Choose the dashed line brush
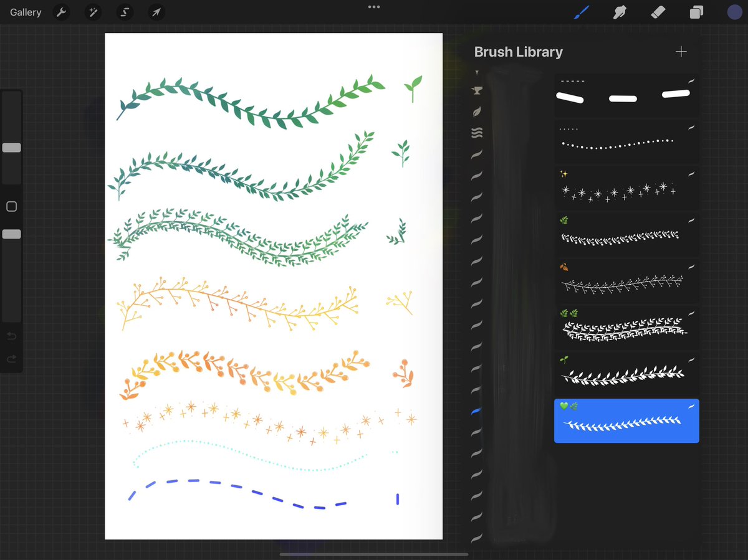Screen dimensions: 748x560 point(626,97)
